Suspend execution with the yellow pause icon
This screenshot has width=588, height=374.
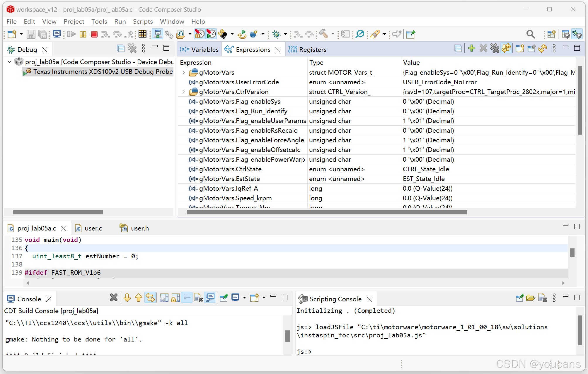(83, 34)
